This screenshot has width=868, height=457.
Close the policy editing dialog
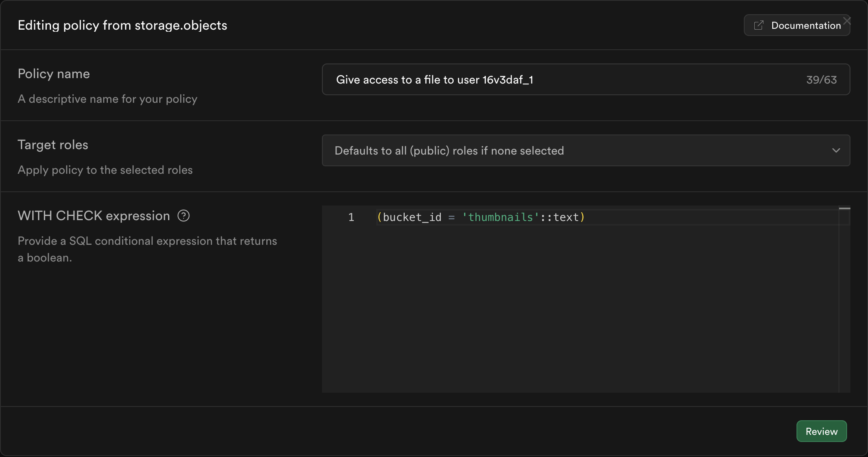[847, 21]
